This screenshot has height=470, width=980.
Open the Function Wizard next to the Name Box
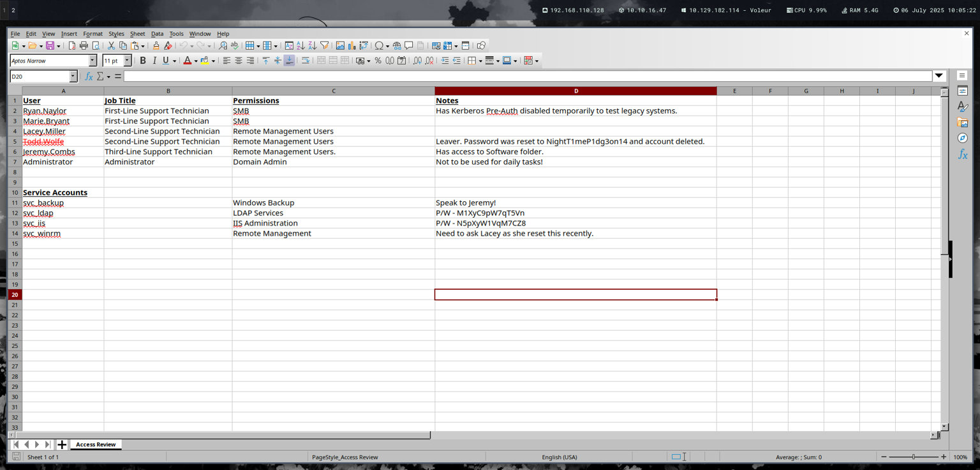[x=89, y=77]
